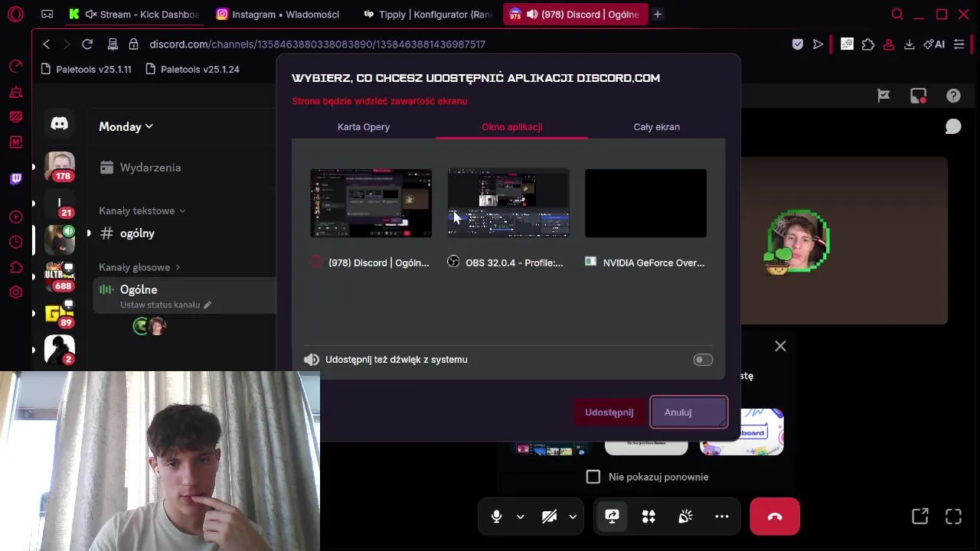The height and width of the screenshot is (551, 980).
Task: Switch to 'Karta Opery' tab
Action: click(364, 127)
